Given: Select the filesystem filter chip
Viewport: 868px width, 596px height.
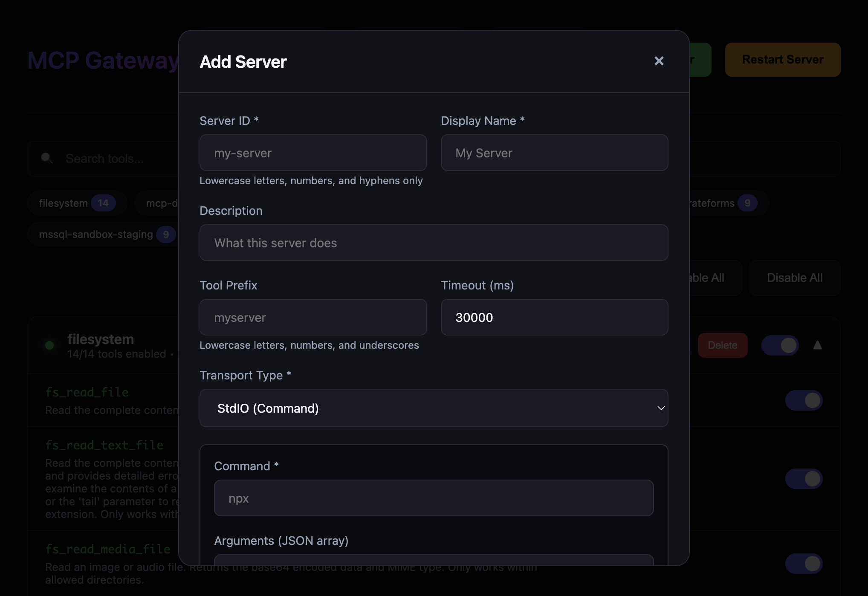Looking at the screenshot, I should pos(77,203).
